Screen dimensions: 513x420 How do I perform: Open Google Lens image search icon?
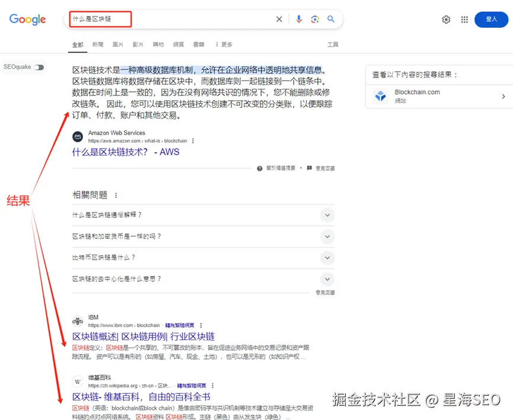click(315, 20)
